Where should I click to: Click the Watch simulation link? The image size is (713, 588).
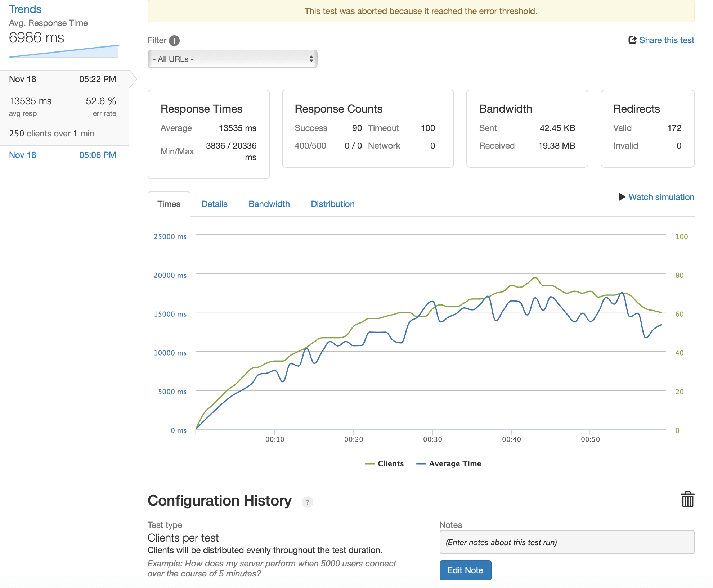(x=661, y=197)
